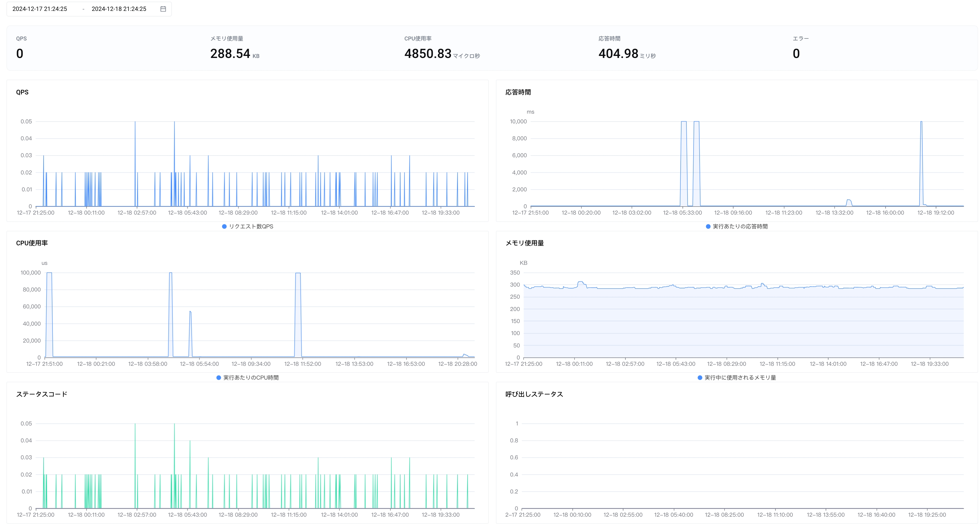Select the memory summary value 288.54

tap(230, 54)
